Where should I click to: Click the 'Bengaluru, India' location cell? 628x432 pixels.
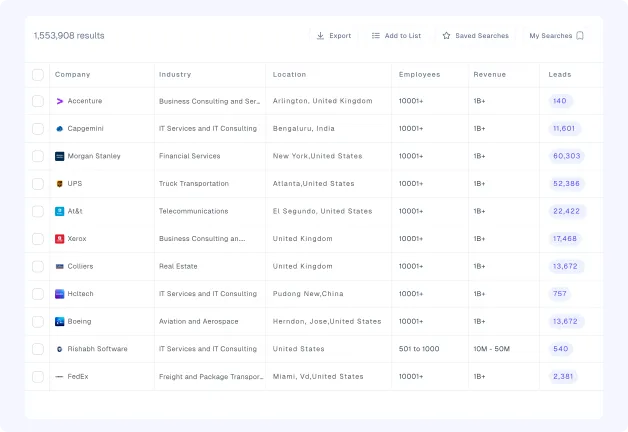click(304, 129)
